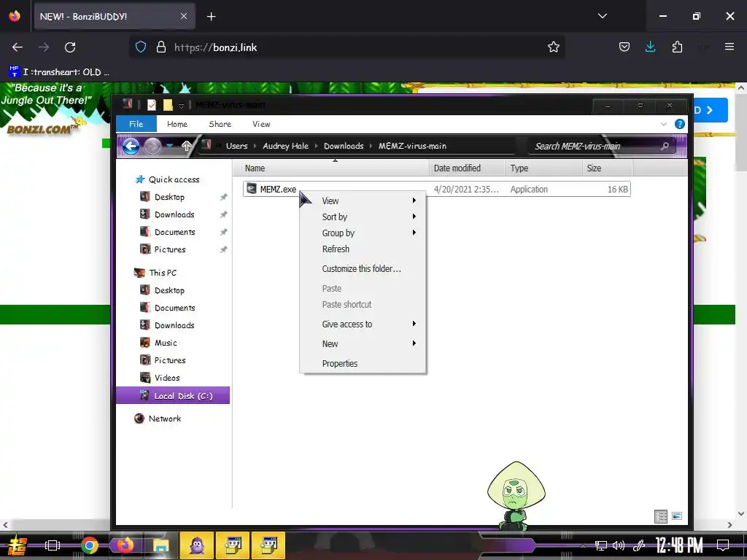Image resolution: width=747 pixels, height=560 pixels.
Task: Select Local Disk (C:) in sidebar
Action: pyautogui.click(x=173, y=395)
